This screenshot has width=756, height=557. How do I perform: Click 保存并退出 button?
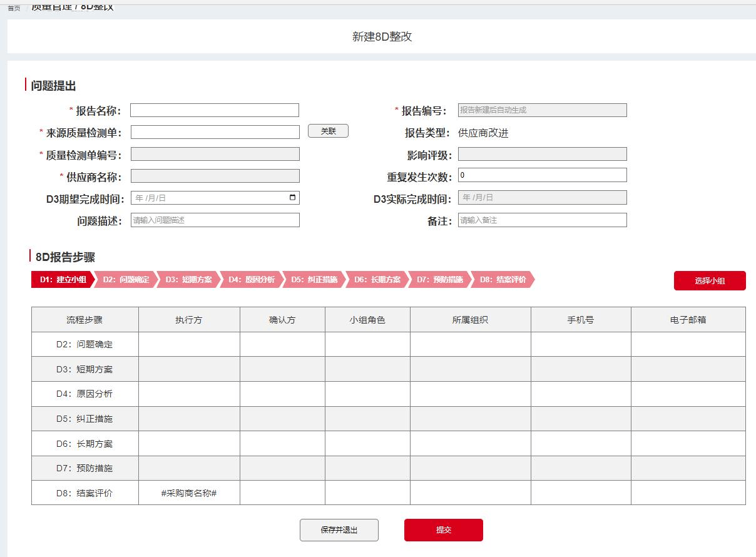click(339, 529)
